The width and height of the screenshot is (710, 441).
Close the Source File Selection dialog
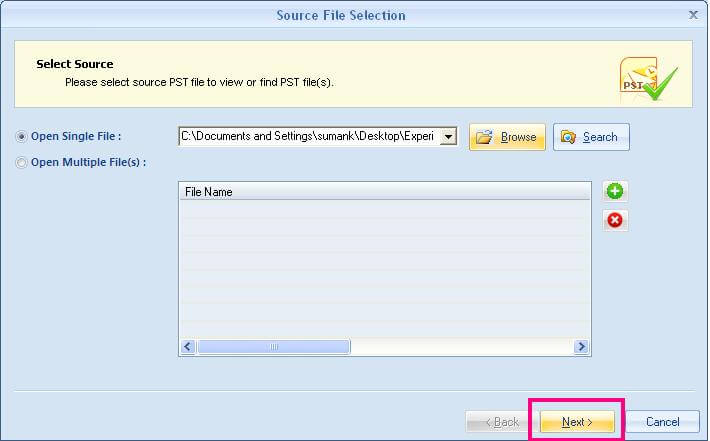pos(693,15)
